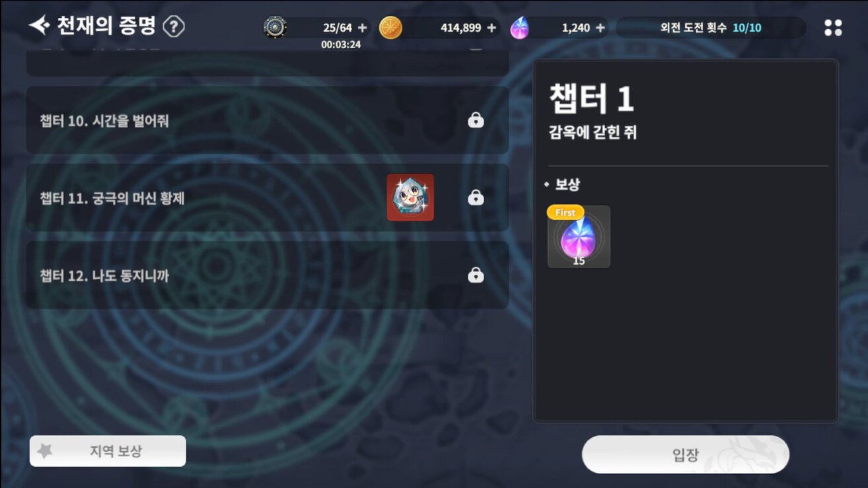Click the 외전 도전 횟수 10/10 counter

711,28
